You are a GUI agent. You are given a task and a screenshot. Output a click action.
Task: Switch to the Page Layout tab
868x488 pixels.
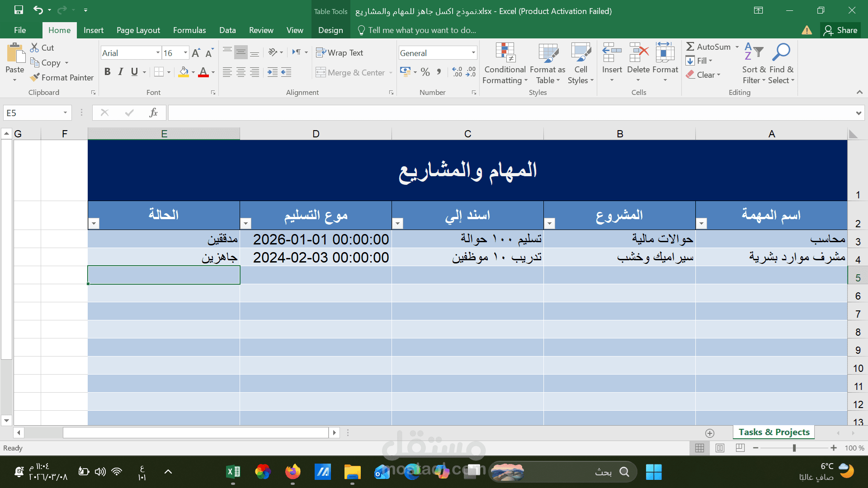138,30
